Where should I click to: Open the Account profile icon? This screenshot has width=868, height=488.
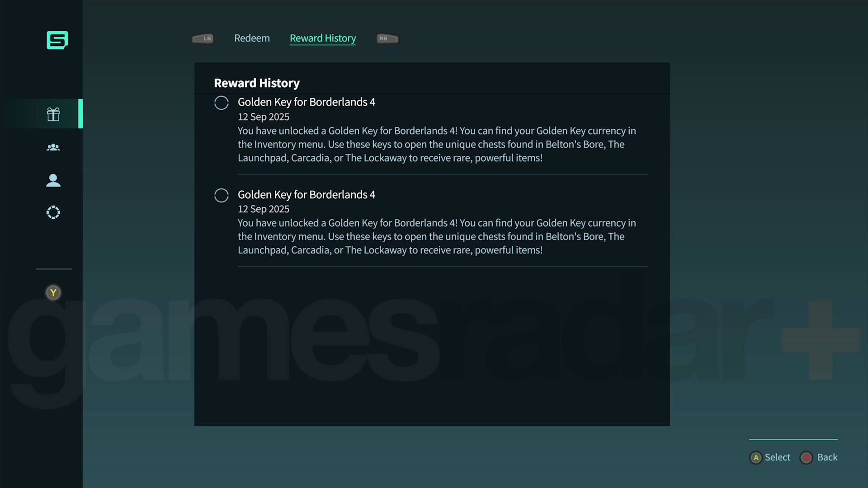(x=53, y=180)
